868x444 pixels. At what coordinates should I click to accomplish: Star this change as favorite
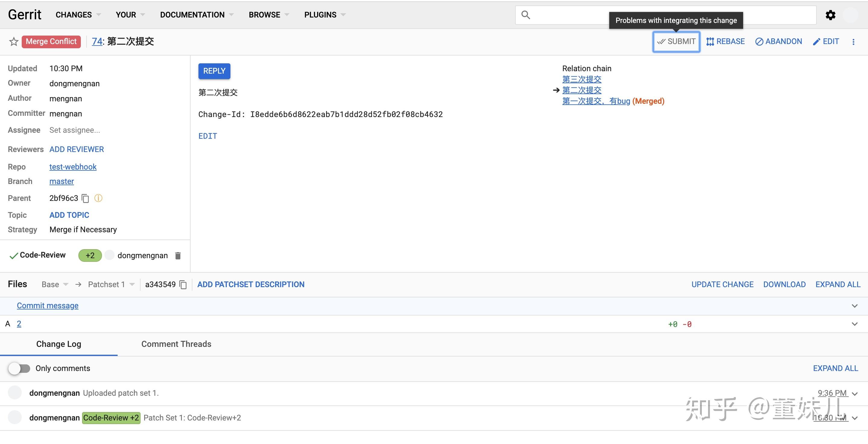14,41
